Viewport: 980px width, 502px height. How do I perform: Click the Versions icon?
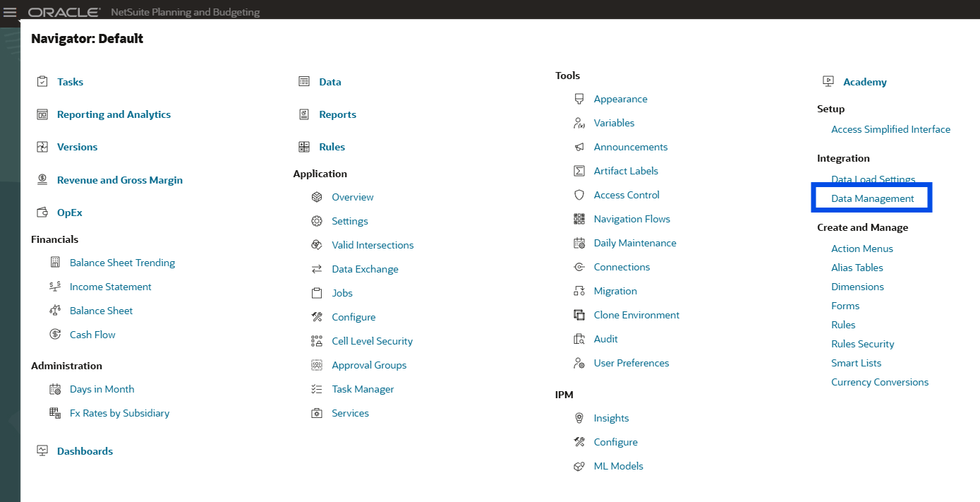point(42,147)
